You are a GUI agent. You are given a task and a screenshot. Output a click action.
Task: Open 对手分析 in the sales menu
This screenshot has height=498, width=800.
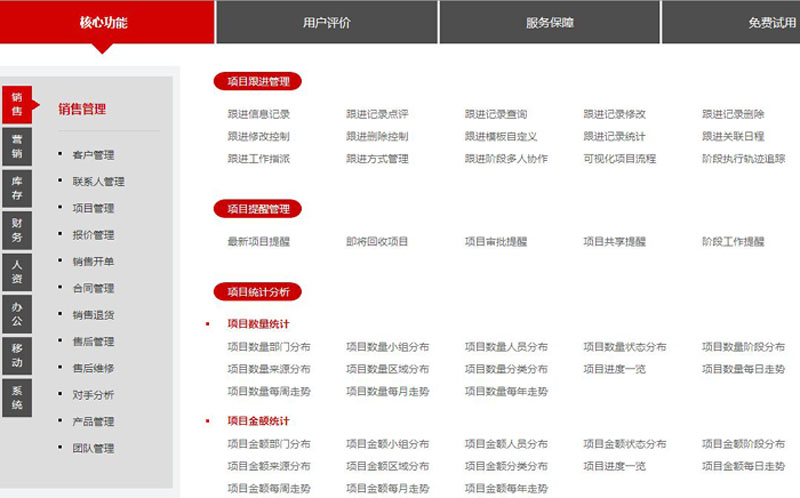pos(93,394)
